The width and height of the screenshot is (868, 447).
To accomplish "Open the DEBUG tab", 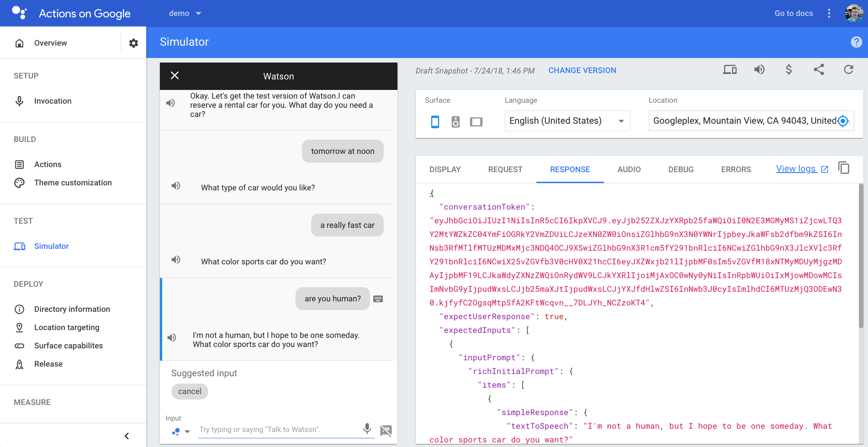I will (681, 169).
